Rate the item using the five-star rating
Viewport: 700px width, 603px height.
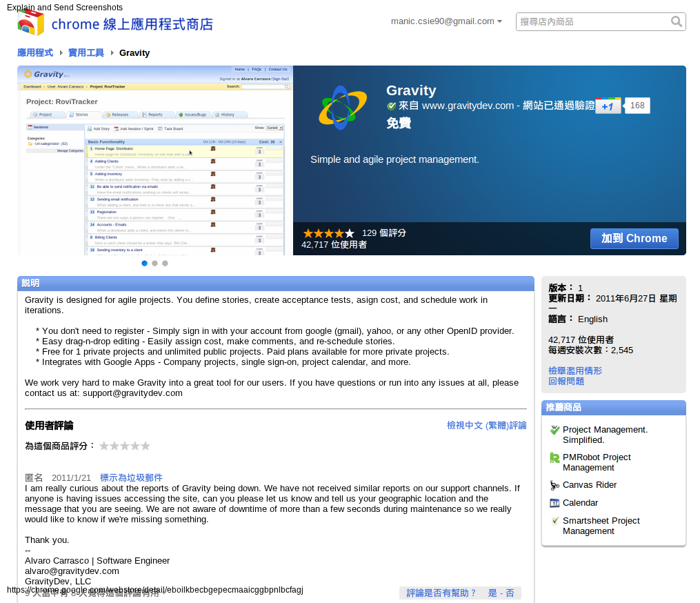pyautogui.click(x=125, y=446)
